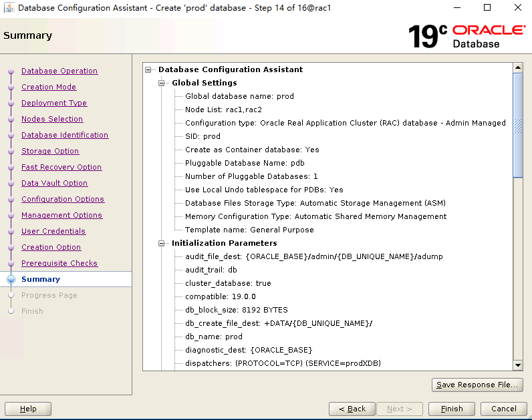
Task: Select the Memory Configuration Type row
Action: 316,216
